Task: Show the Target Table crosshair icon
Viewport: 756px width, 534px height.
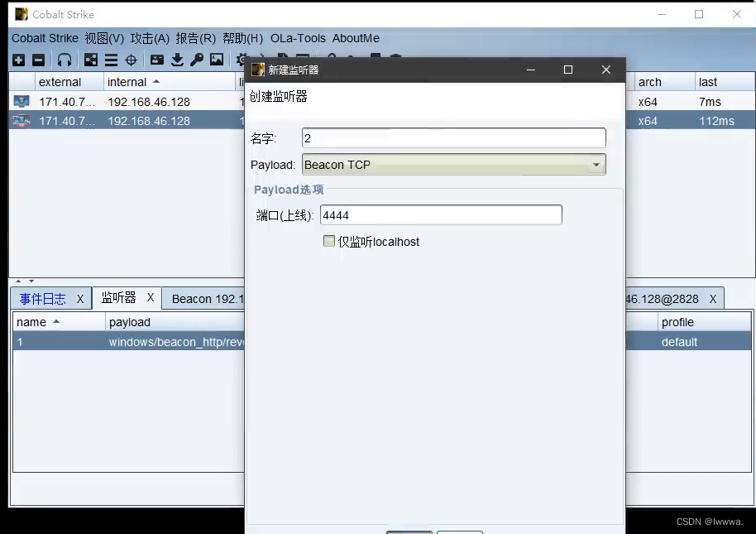Action: (x=132, y=60)
